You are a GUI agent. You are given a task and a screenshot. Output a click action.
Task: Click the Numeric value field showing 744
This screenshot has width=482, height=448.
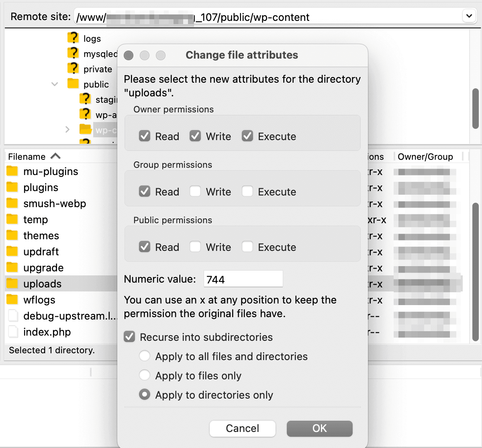[243, 279]
